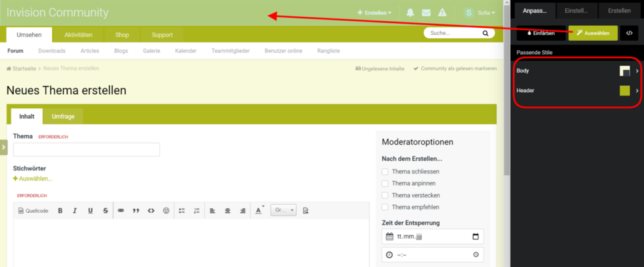Go to Startseite breadcrumb
This screenshot has width=644, height=267.
pos(21,68)
